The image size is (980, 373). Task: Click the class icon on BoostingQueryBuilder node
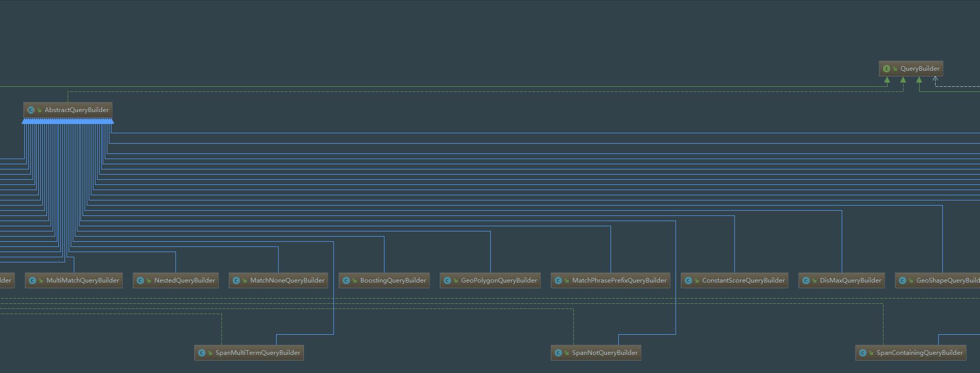(346, 281)
